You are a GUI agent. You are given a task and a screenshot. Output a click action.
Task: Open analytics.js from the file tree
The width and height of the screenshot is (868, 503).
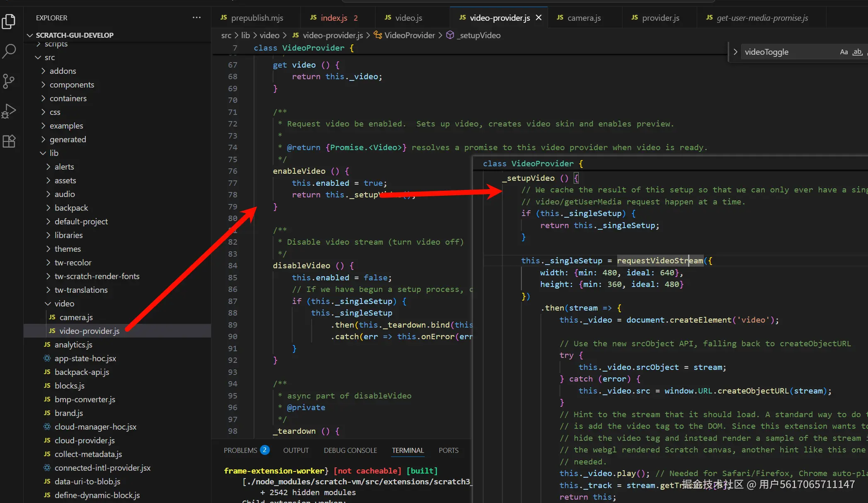tap(73, 345)
